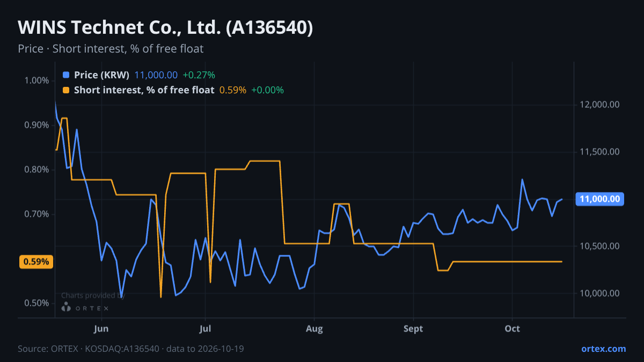This screenshot has width=644, height=362.
Task: Click the 1.00% left axis label
Action: 36,80
